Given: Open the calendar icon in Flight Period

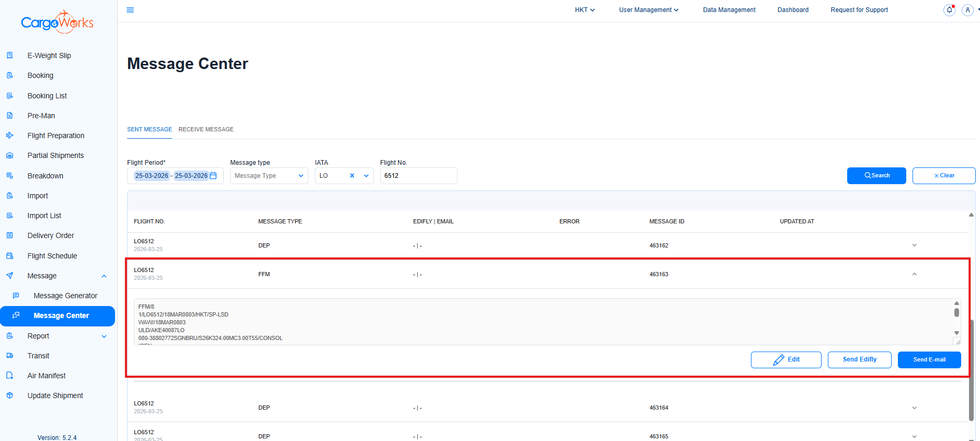Looking at the screenshot, I should pyautogui.click(x=213, y=176).
